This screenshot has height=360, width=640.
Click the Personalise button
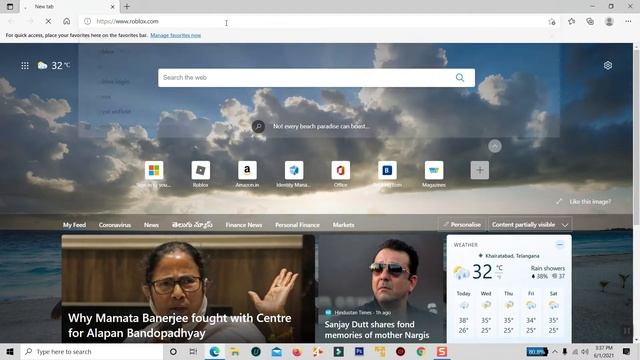[462, 224]
